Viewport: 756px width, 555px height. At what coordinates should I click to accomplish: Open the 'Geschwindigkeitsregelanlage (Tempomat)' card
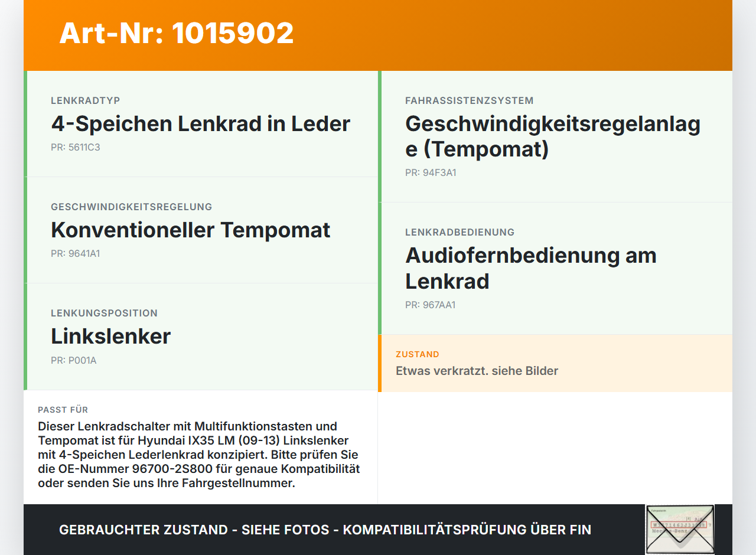(552, 136)
